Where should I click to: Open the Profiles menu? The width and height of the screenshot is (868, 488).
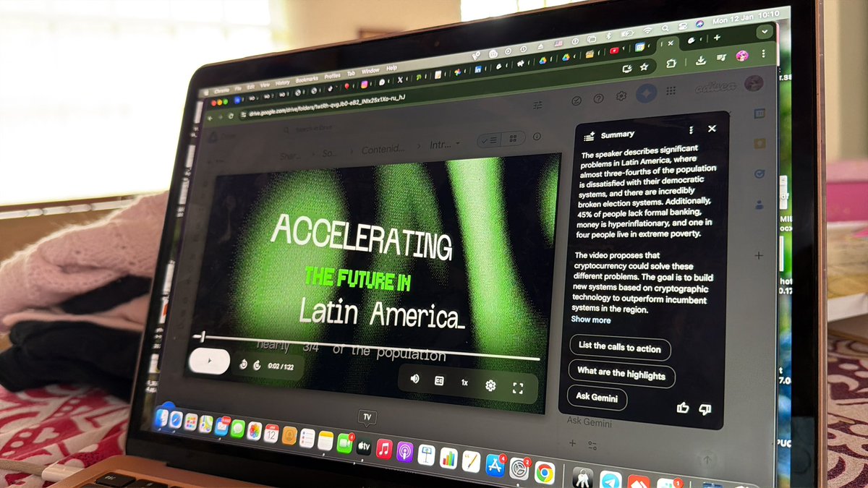[333, 75]
